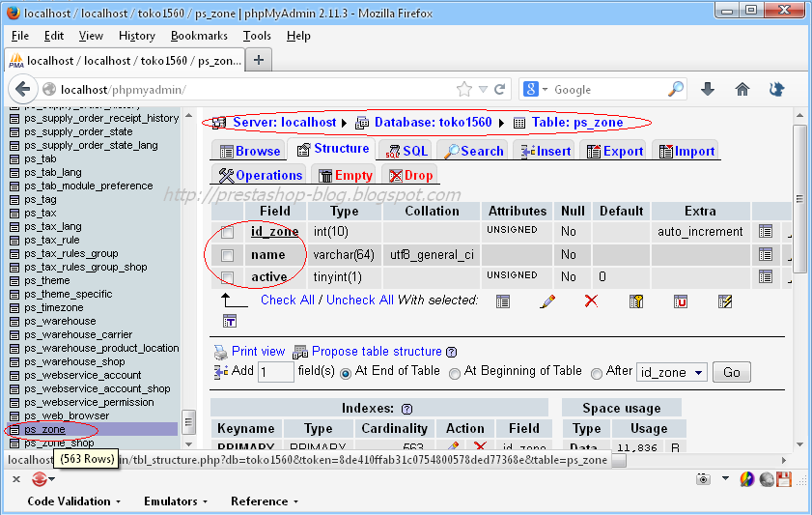Open the Bookmarks menu
This screenshot has width=812, height=515.
point(199,36)
